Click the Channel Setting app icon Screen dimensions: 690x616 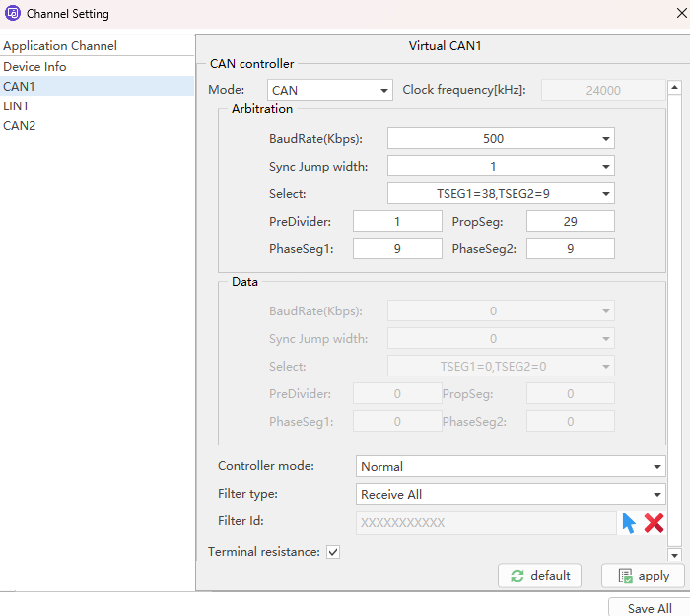pos(13,14)
